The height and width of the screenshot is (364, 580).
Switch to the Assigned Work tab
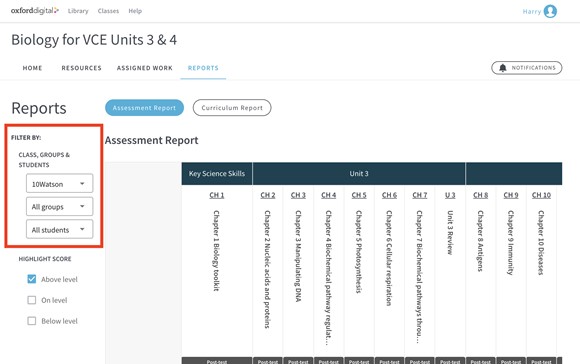[145, 68]
